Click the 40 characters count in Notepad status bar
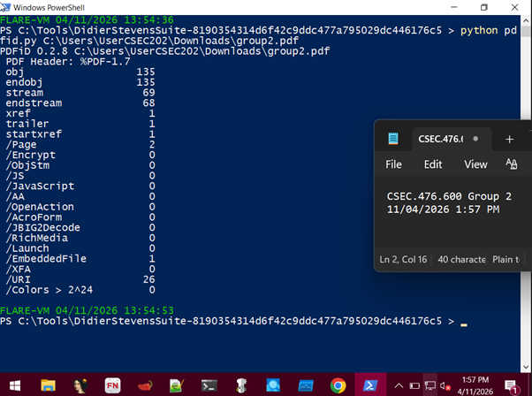Image resolution: width=532 pixels, height=396 pixels. coord(461,260)
